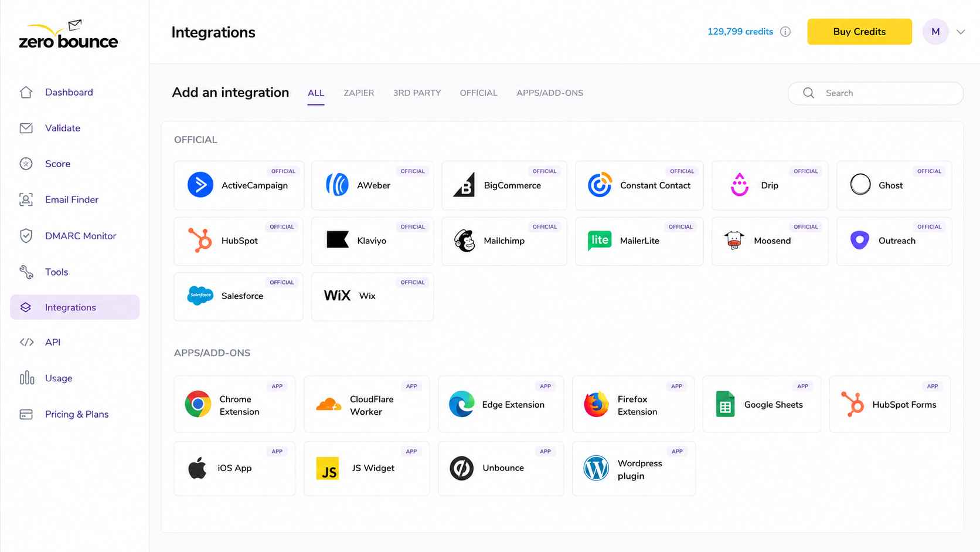Viewport: 980px width, 552px height.
Task: Select the MailerLite green logo
Action: click(x=600, y=241)
